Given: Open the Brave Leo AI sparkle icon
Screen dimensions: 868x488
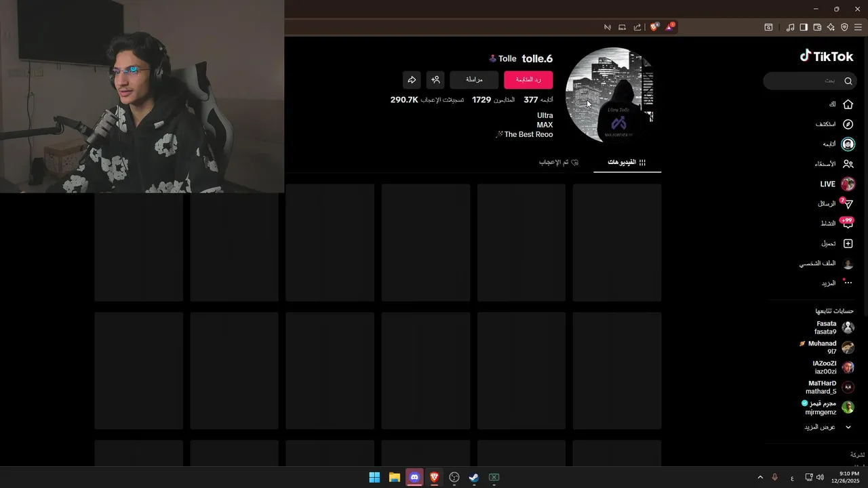Looking at the screenshot, I should point(831,27).
